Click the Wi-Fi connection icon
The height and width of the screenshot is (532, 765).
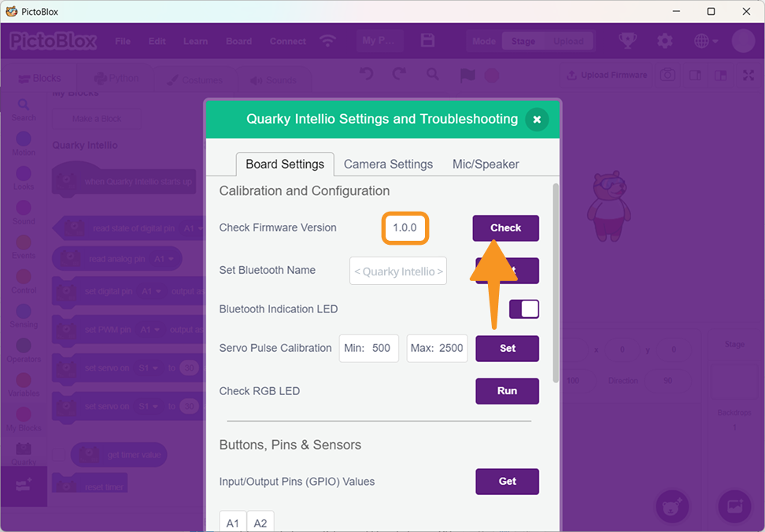coord(327,41)
